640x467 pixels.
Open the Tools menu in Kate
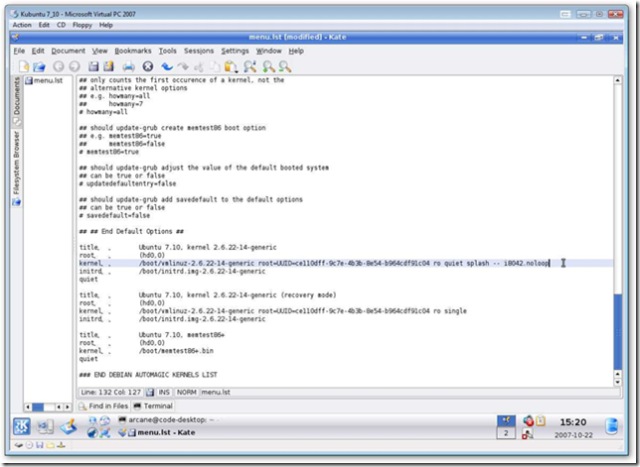pyautogui.click(x=167, y=50)
